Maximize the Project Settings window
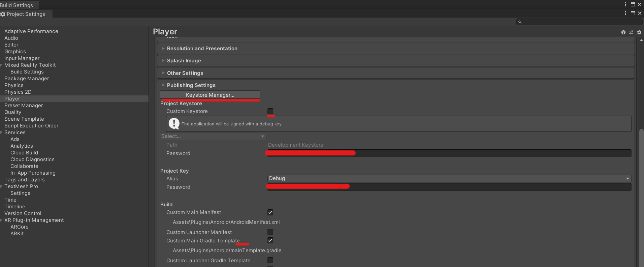This screenshot has width=644, height=267. click(x=633, y=13)
